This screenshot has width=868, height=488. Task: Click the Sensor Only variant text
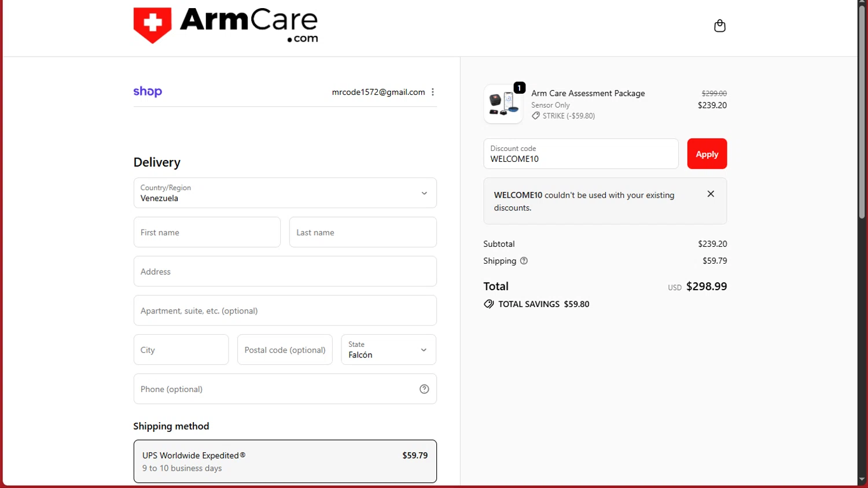point(550,105)
